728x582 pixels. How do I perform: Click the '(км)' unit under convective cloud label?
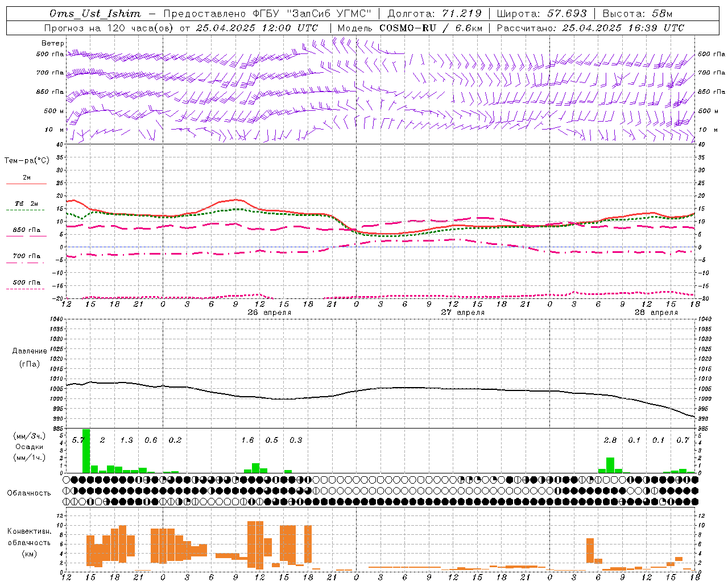pyautogui.click(x=30, y=554)
